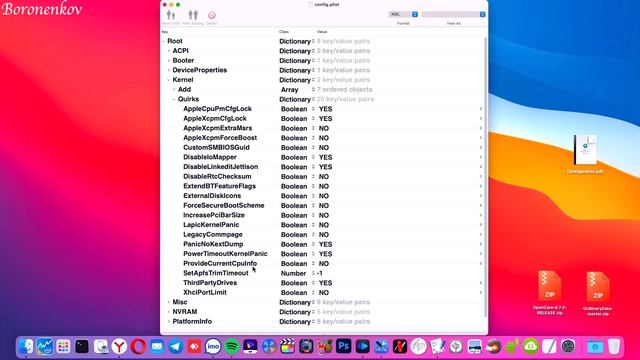
Task: Select the ExtendBTFeatureFlags key
Action: (x=220, y=186)
